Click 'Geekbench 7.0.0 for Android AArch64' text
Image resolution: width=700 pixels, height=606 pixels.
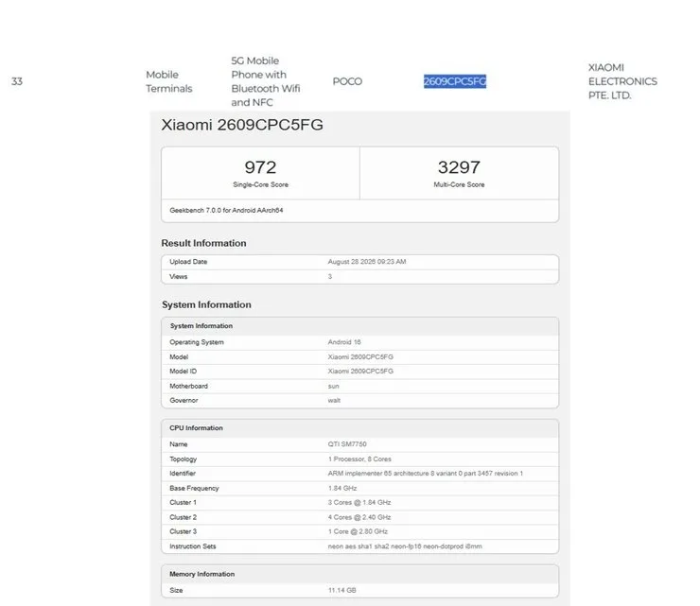226,210
